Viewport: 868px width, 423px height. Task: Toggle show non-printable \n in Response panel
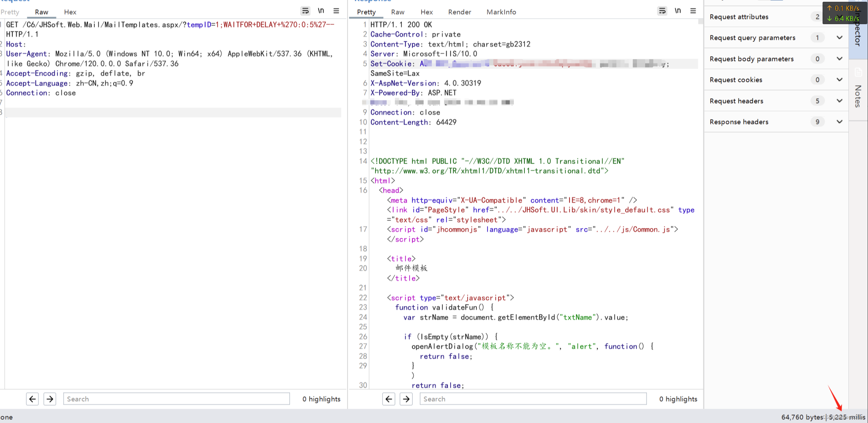tap(678, 11)
